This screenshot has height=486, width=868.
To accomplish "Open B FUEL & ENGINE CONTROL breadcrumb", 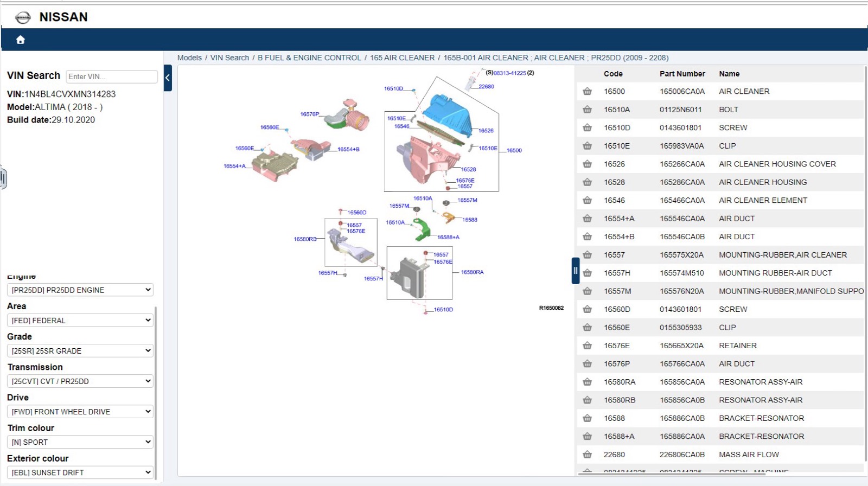I will 309,58.
